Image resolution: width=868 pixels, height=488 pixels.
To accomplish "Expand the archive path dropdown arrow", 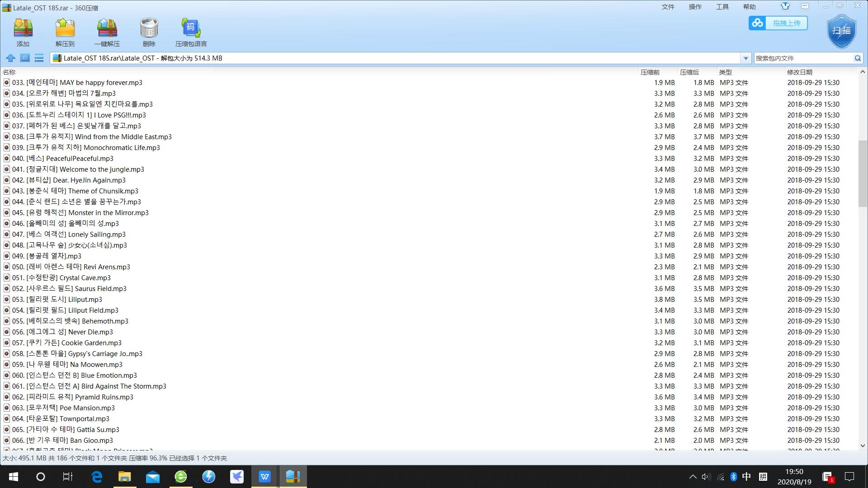I will point(745,58).
